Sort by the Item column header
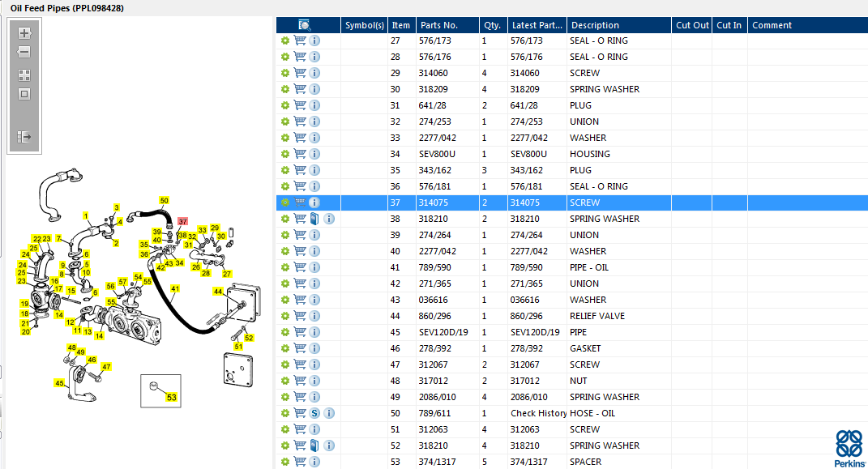Viewport: 868px width, 469px height. (x=401, y=25)
